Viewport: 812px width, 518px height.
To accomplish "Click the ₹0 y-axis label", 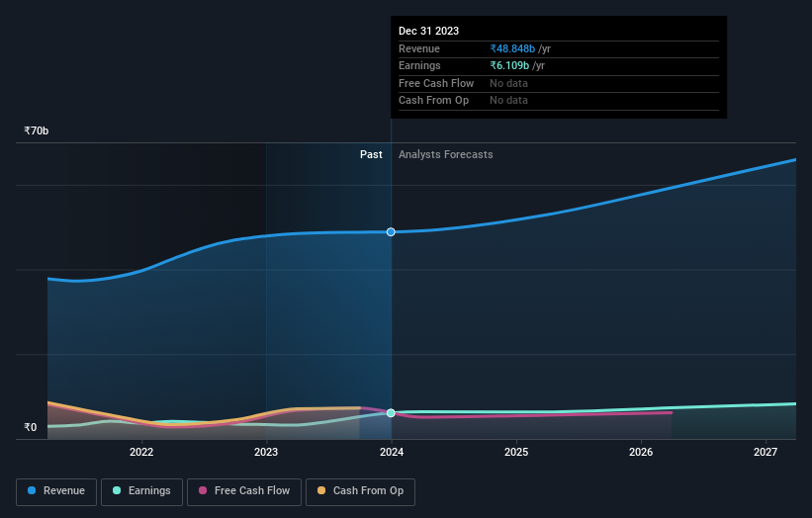I will tap(31, 427).
